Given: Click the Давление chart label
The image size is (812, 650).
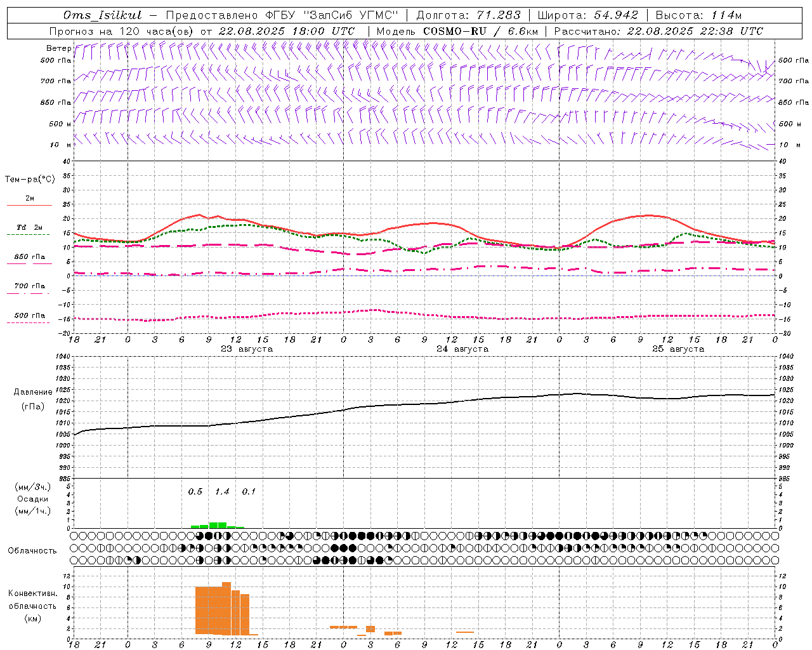Looking at the screenshot, I should pyautogui.click(x=33, y=392).
